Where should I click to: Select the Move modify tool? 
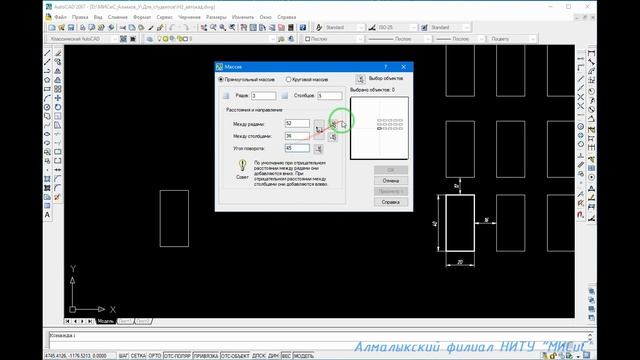[x=58, y=98]
